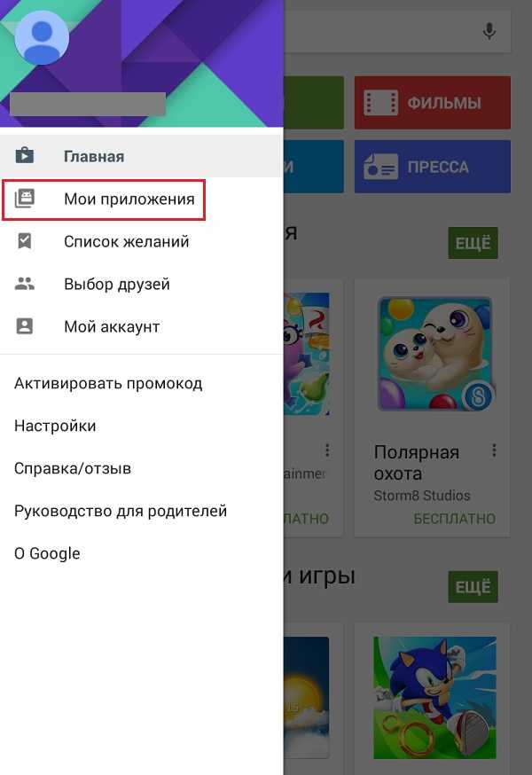The height and width of the screenshot is (775, 532).
Task: Tap the account person icon
Action: tap(25, 326)
